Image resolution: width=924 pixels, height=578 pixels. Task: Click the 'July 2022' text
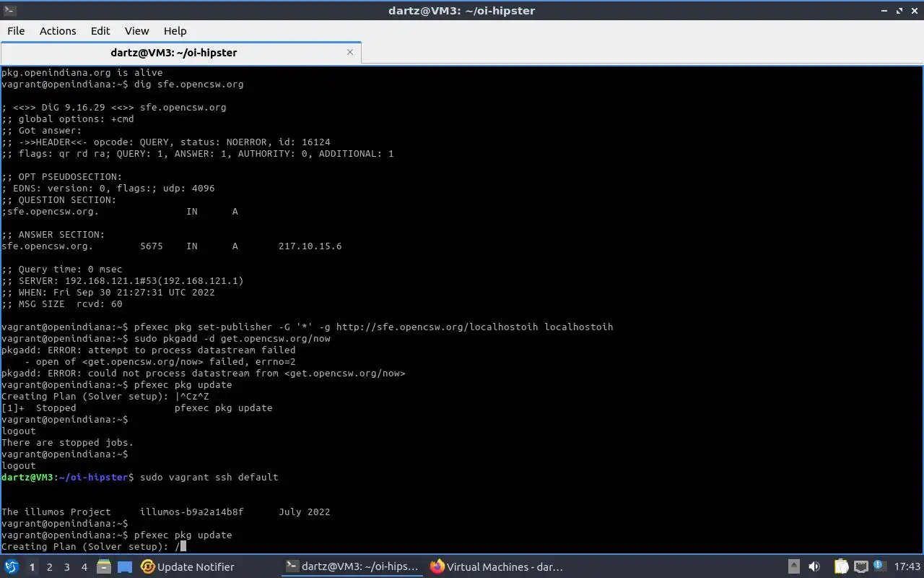coord(305,512)
